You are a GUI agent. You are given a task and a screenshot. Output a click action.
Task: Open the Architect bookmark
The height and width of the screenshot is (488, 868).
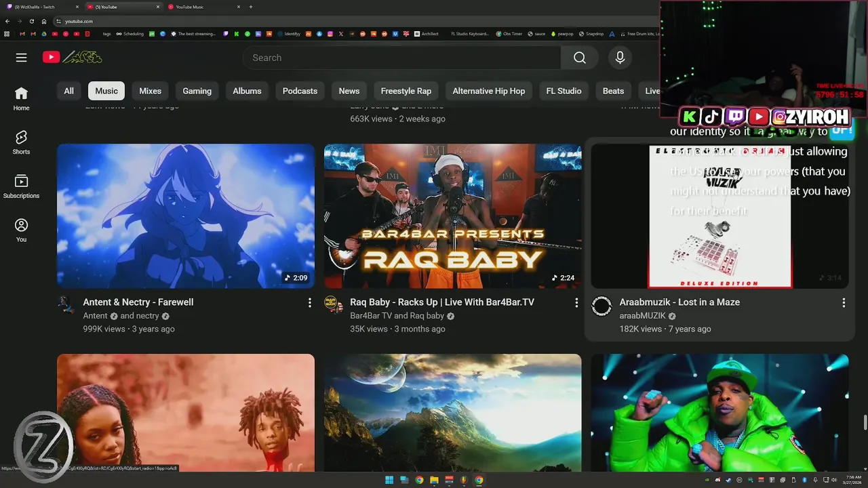pyautogui.click(x=427, y=34)
